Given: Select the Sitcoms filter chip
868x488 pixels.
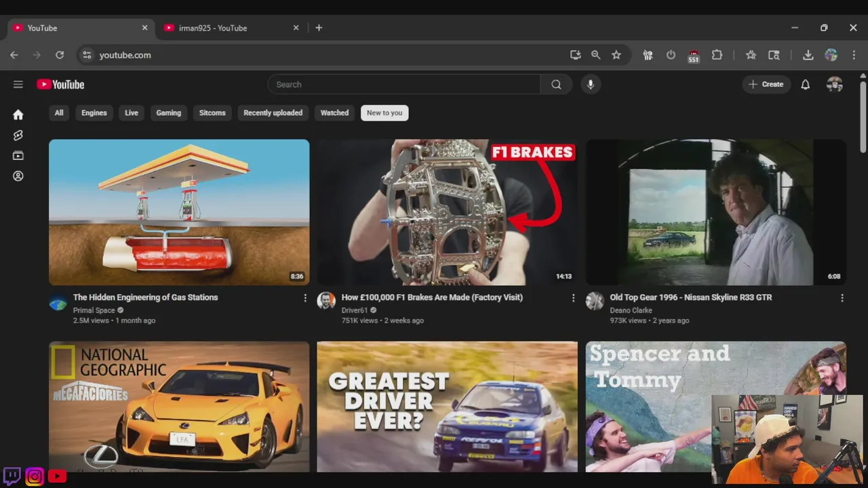Looking at the screenshot, I should [212, 113].
